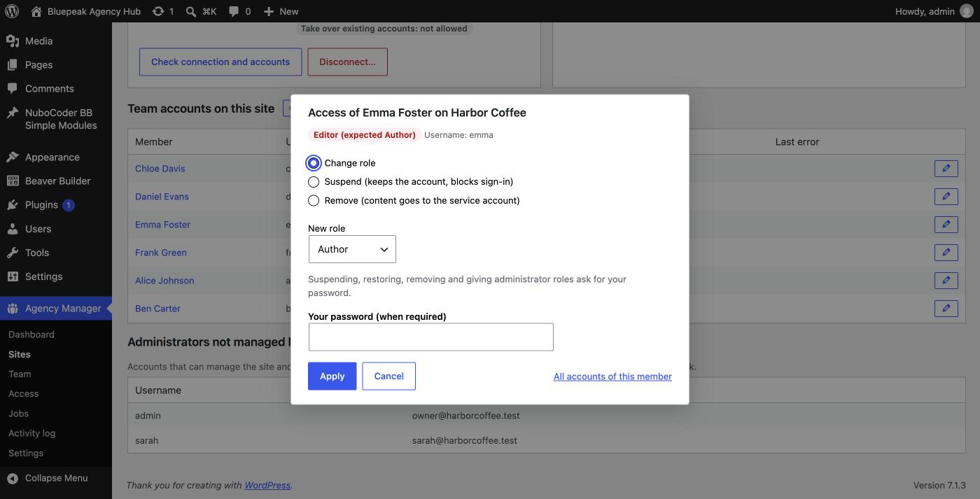Click the Apply button
Image resolution: width=980 pixels, height=499 pixels.
pos(332,377)
